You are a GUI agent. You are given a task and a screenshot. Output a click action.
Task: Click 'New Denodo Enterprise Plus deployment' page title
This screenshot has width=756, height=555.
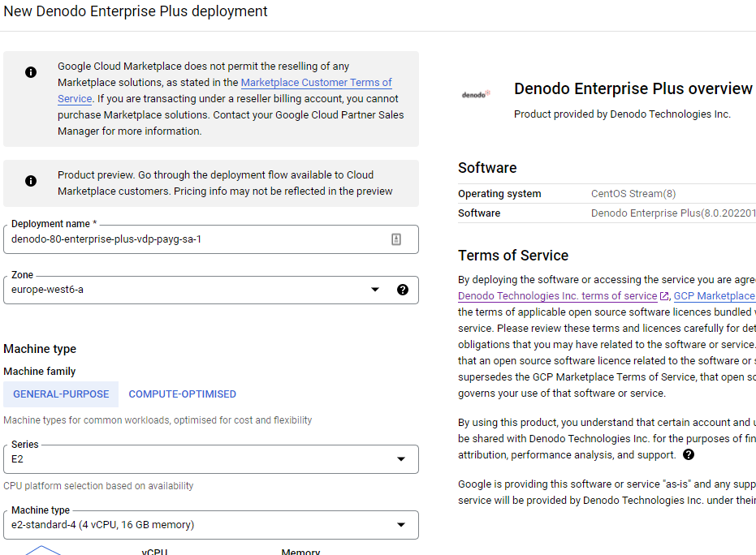point(136,11)
